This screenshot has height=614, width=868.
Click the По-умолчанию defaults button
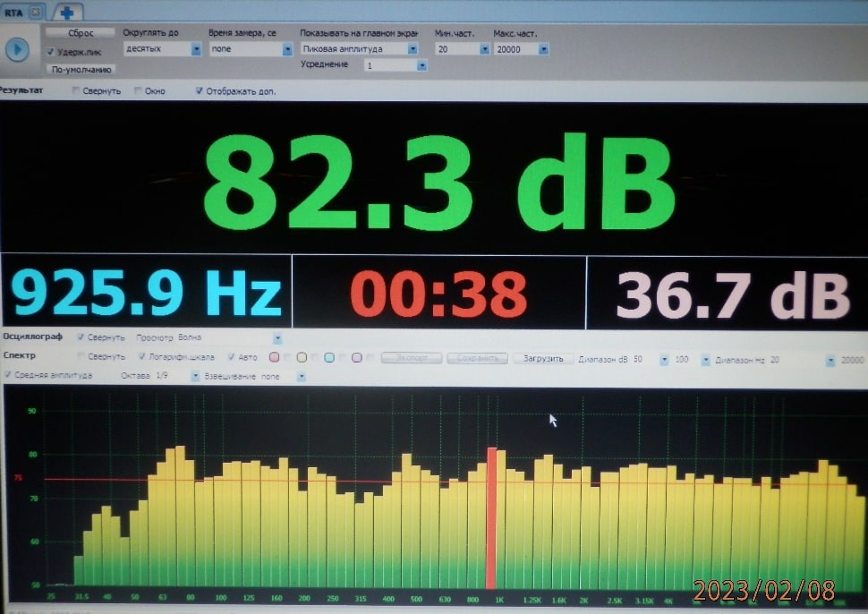pos(81,69)
